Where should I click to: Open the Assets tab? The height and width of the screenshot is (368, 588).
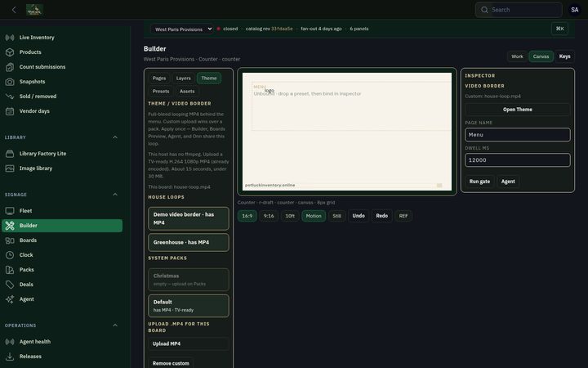pyautogui.click(x=187, y=92)
